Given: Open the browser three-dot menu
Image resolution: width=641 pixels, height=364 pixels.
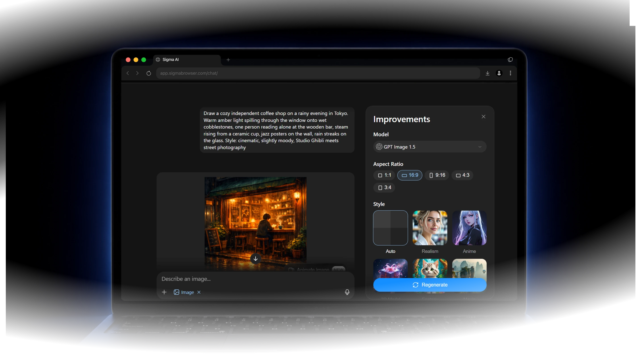Looking at the screenshot, I should (x=510, y=73).
